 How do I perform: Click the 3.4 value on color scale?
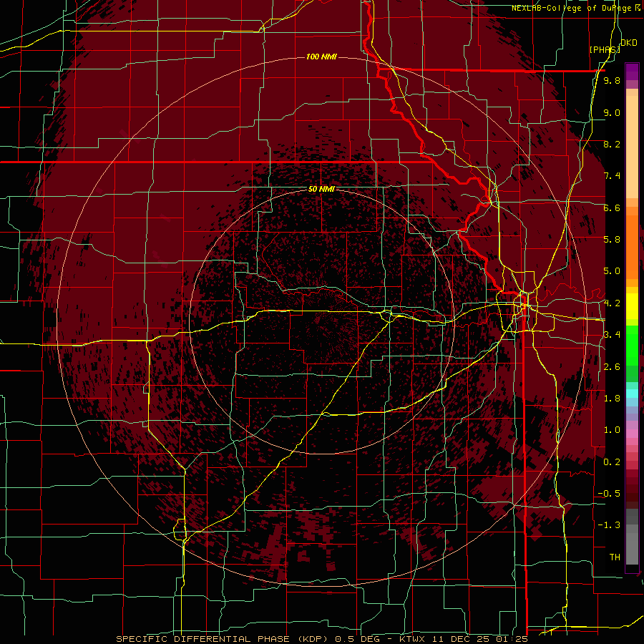612,335
